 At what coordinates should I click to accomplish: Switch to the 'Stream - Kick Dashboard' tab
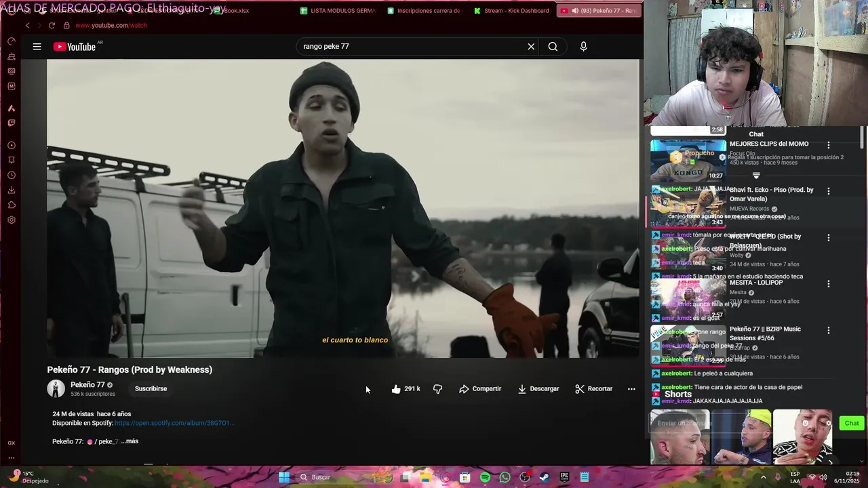511,11
